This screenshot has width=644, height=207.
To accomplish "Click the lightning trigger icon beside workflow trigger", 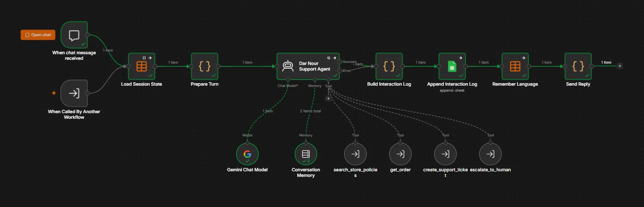I will (x=54, y=93).
